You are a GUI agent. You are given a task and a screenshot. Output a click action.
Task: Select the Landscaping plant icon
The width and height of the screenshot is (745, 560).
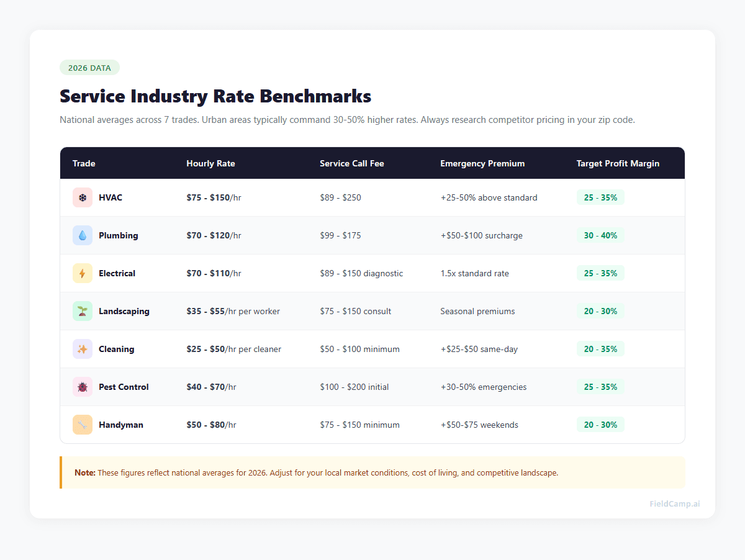82,311
